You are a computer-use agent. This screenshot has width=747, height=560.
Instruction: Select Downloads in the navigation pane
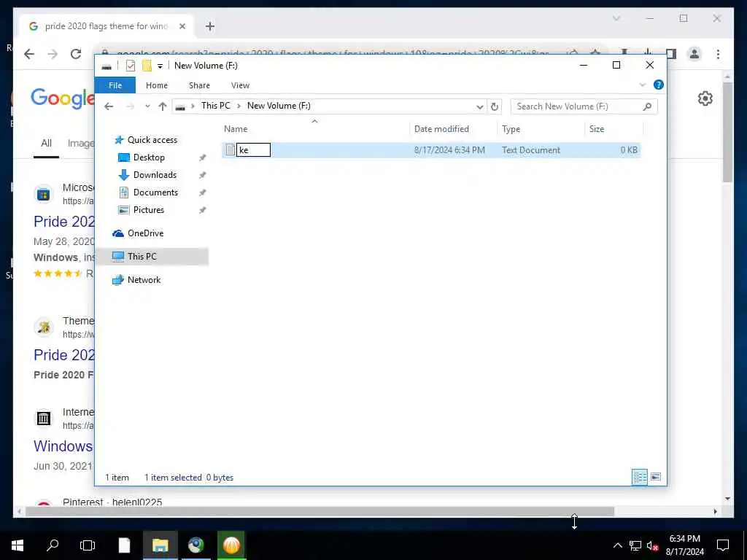click(x=155, y=175)
